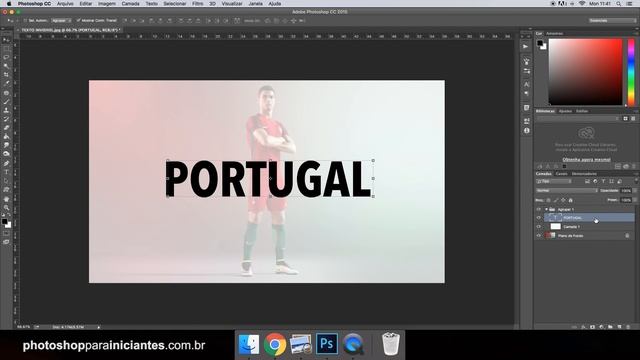
Task: Select the Eyedropper tool
Action: 6,84
